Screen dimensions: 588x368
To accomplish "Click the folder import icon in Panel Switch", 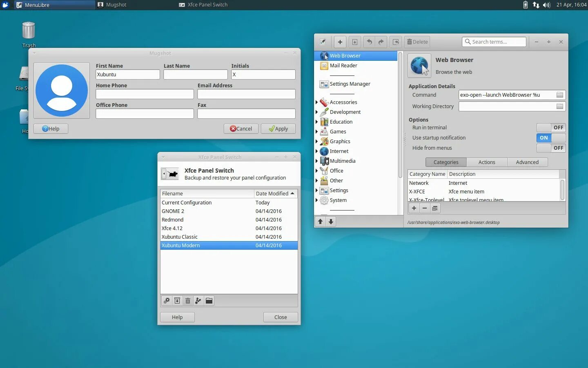I will pyautogui.click(x=209, y=301).
